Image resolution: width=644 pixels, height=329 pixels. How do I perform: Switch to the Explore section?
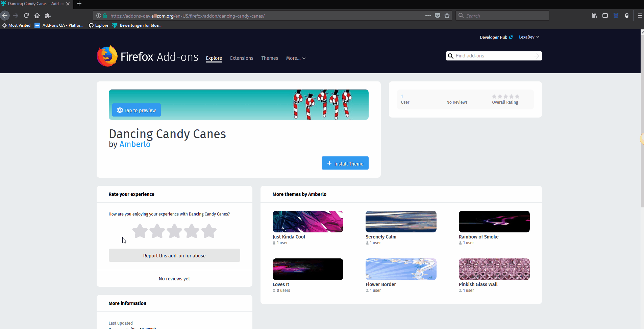tap(214, 58)
